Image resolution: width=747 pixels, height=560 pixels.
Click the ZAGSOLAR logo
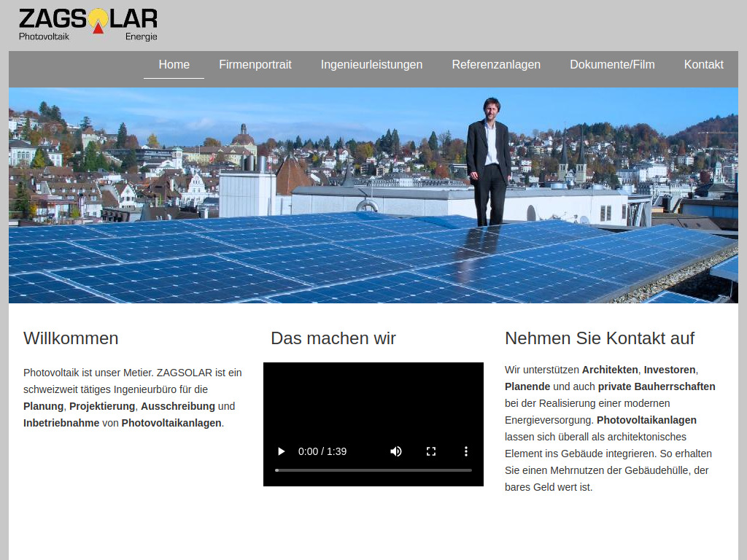point(88,22)
